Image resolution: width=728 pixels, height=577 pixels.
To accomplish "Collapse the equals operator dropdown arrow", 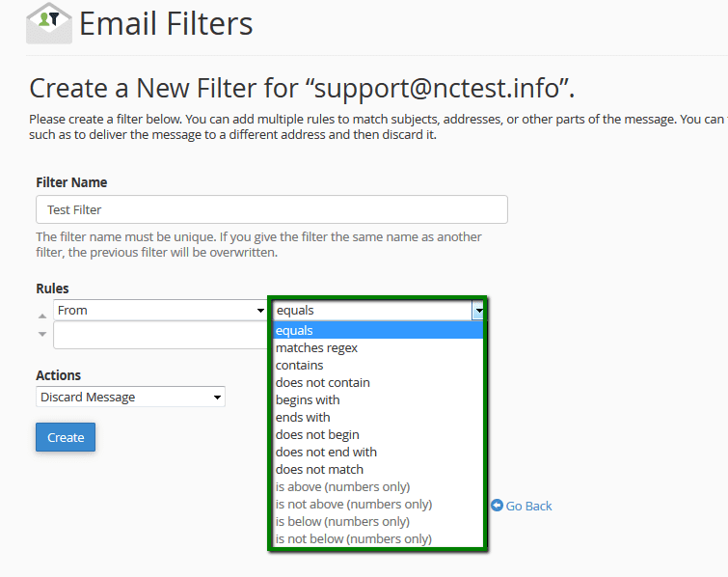I will point(478,311).
